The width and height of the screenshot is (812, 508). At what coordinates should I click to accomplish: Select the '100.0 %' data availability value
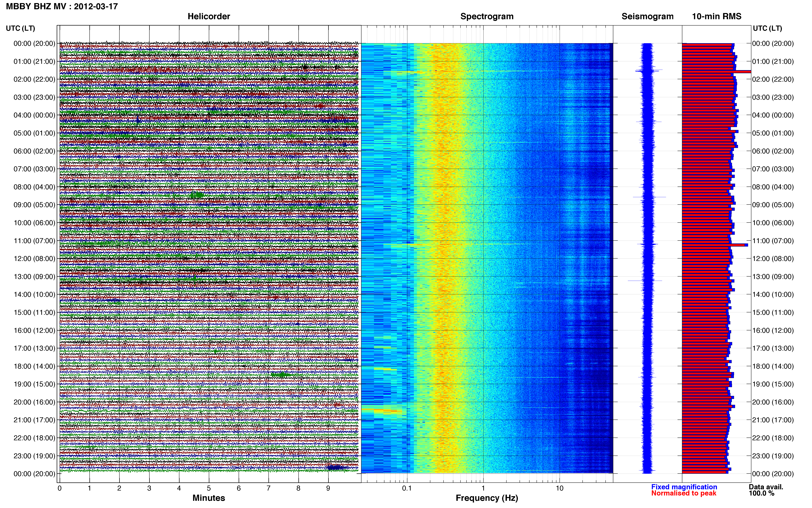coord(762,493)
